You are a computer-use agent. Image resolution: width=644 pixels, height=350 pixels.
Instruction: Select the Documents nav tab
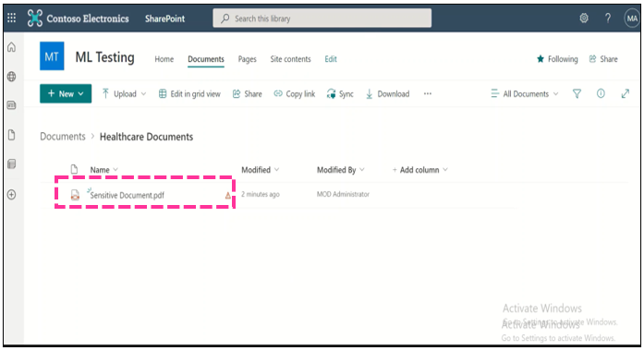(206, 59)
